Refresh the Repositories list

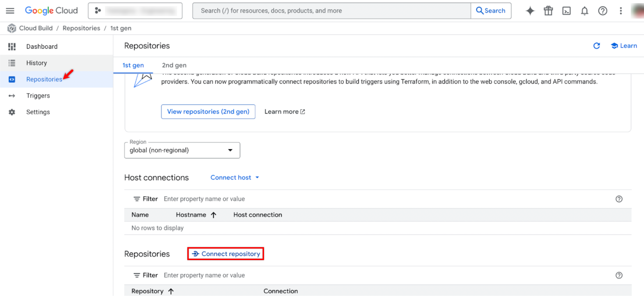[x=597, y=46]
